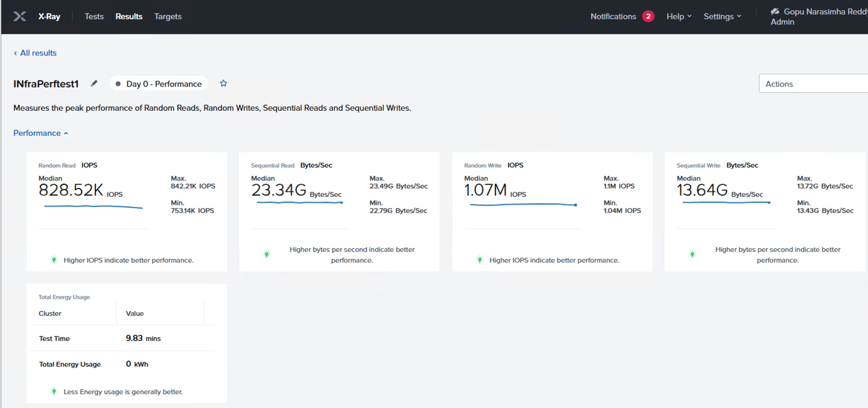868x408 pixels.
Task: Click lightbulb tip icon in Random Read card
Action: point(54,260)
